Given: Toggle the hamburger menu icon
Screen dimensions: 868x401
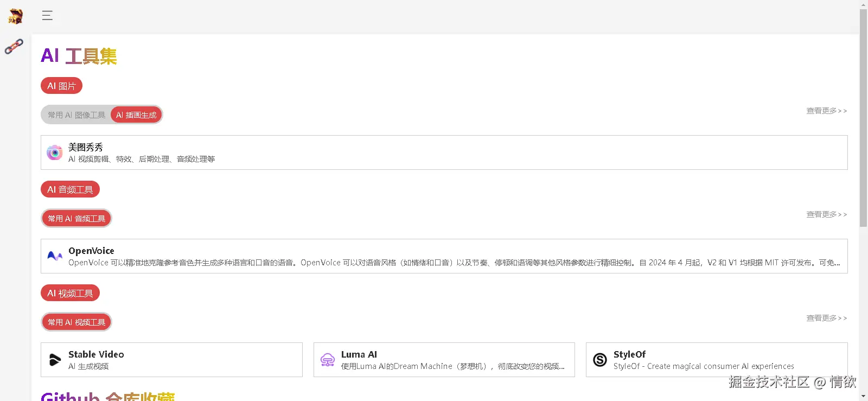Looking at the screenshot, I should point(47,15).
